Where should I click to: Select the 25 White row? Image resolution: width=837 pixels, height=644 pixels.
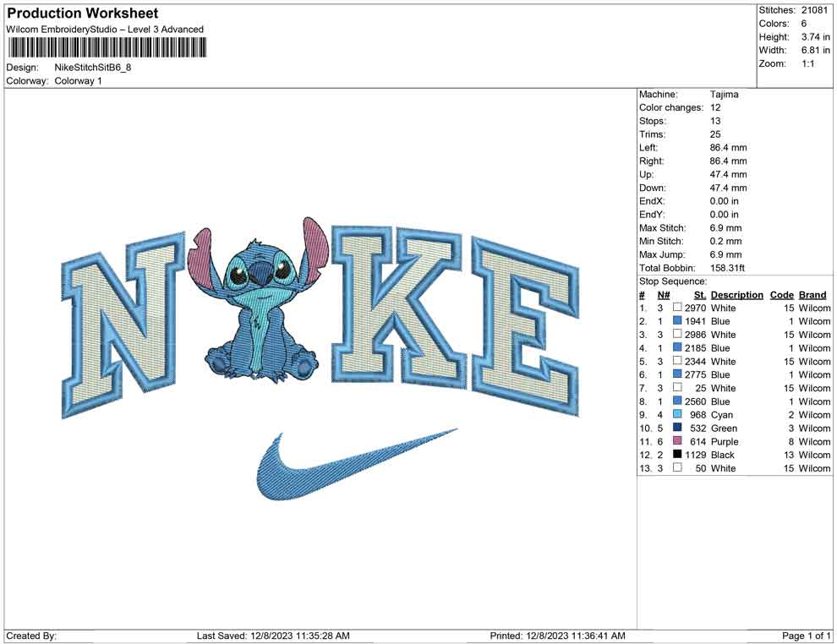(735, 388)
